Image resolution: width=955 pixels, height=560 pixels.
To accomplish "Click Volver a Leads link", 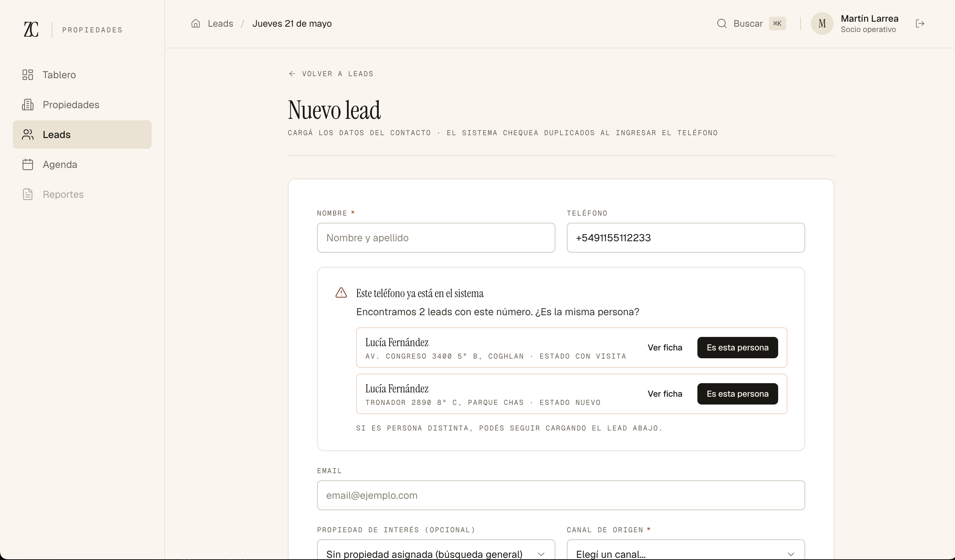I will click(x=331, y=74).
